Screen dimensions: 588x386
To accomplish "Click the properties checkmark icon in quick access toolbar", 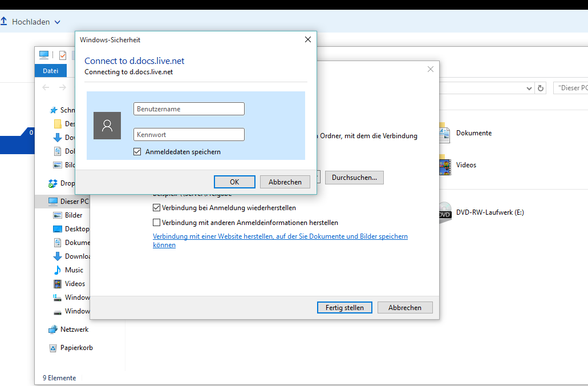I will coord(63,55).
